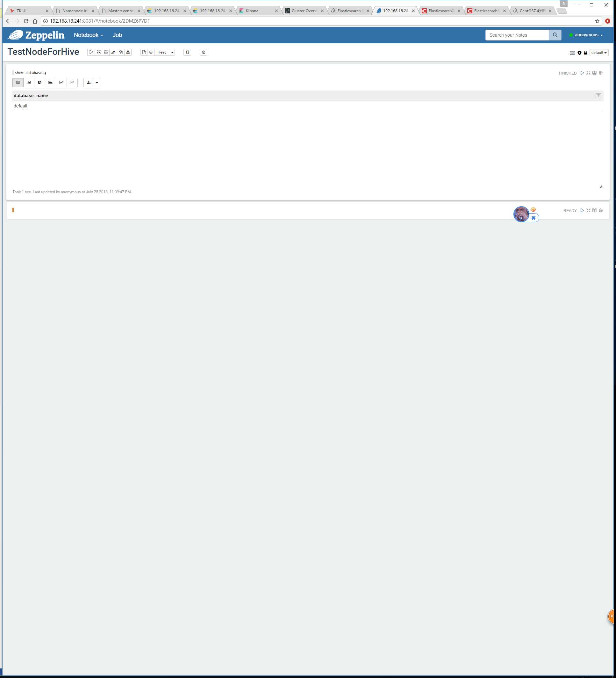The width and height of the screenshot is (616, 678).
Task: Open the Notebook menu
Action: (88, 35)
